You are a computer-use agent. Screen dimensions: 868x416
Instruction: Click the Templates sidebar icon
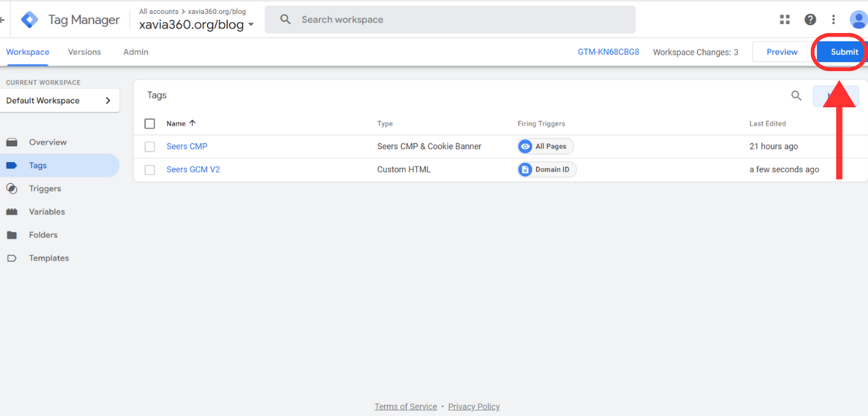pyautogui.click(x=12, y=258)
